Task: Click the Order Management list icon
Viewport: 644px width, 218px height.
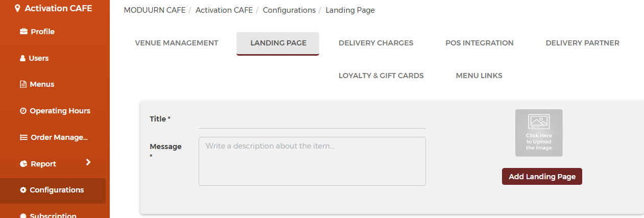Action: pyautogui.click(x=23, y=137)
